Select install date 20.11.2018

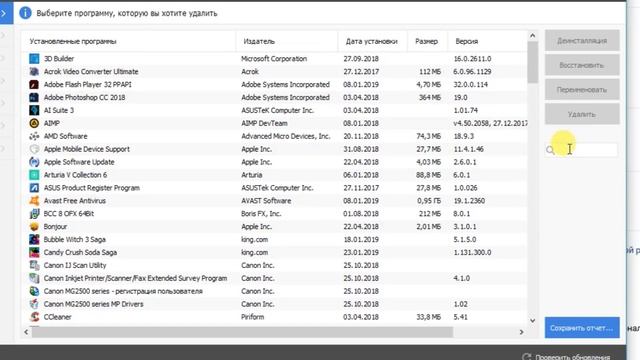361,136
